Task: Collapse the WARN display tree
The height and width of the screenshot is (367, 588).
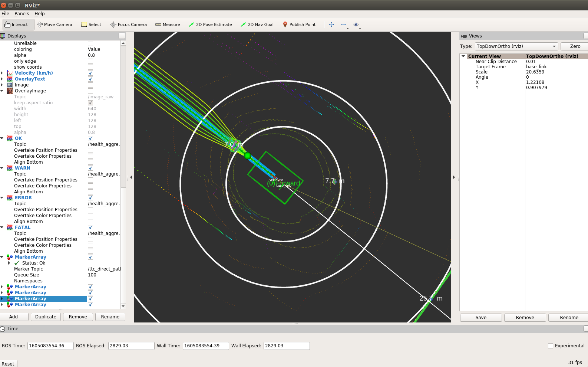Action: click(x=2, y=168)
